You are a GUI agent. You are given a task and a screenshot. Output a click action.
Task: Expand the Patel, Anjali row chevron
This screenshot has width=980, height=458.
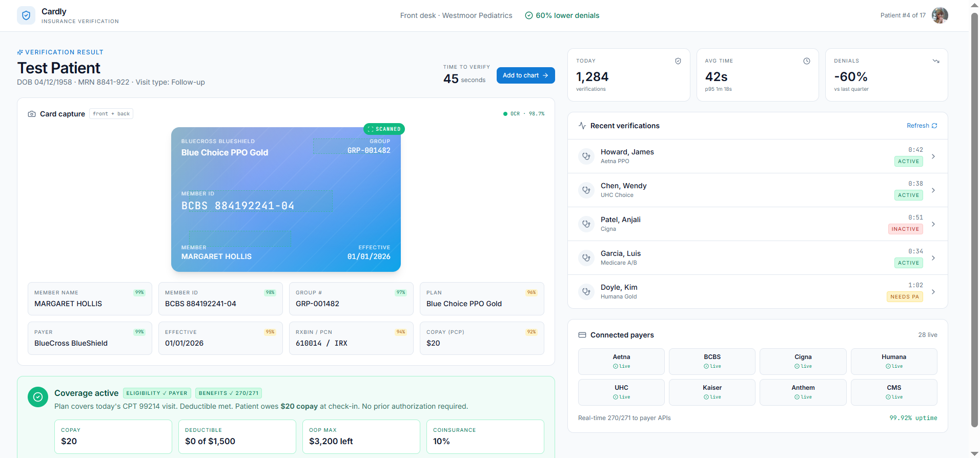tap(933, 224)
